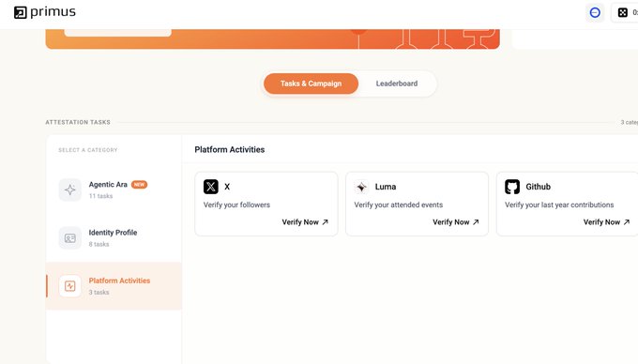The image size is (638, 364).
Task: Click the SELECT A CATEGORY label
Action: [x=88, y=150]
